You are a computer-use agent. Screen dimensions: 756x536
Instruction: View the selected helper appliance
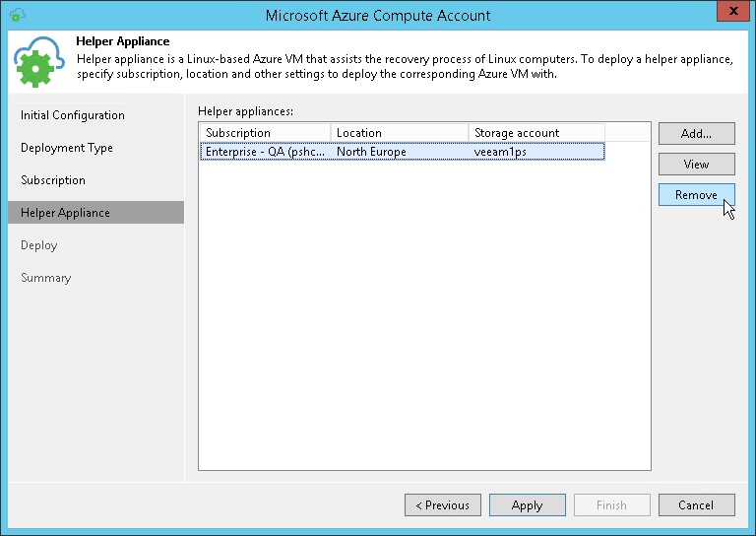coord(696,165)
